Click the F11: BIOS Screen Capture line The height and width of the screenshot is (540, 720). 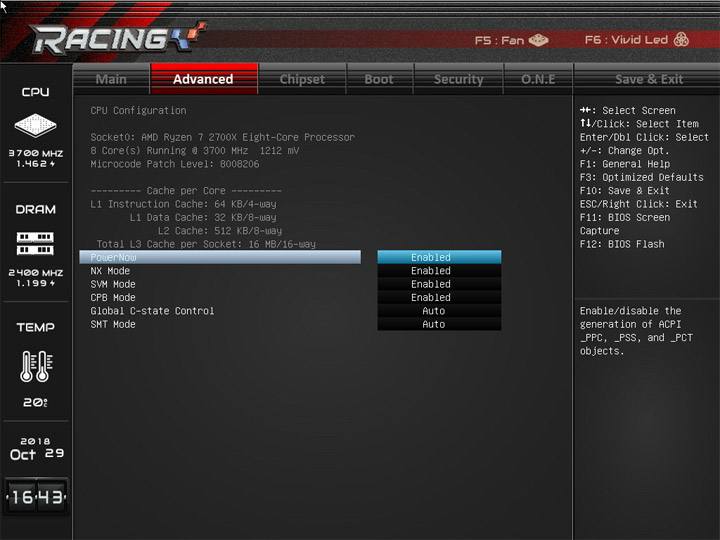[x=624, y=224]
